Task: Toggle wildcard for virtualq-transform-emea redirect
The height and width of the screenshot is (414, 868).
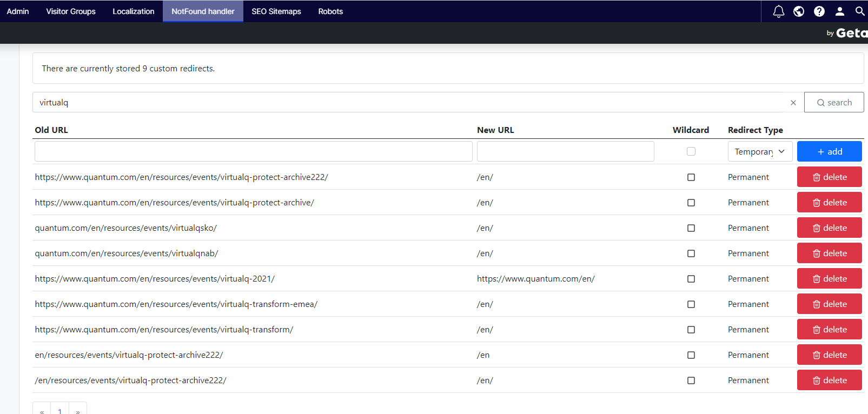Action: click(x=691, y=304)
